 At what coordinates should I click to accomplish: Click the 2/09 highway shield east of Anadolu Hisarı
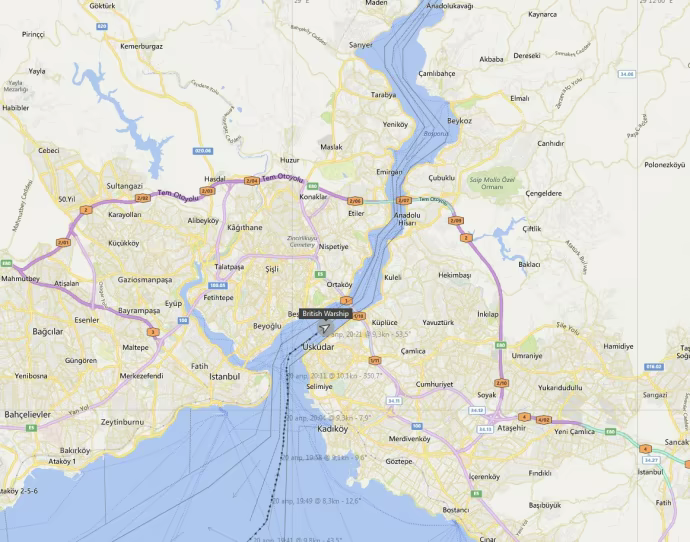tap(456, 220)
